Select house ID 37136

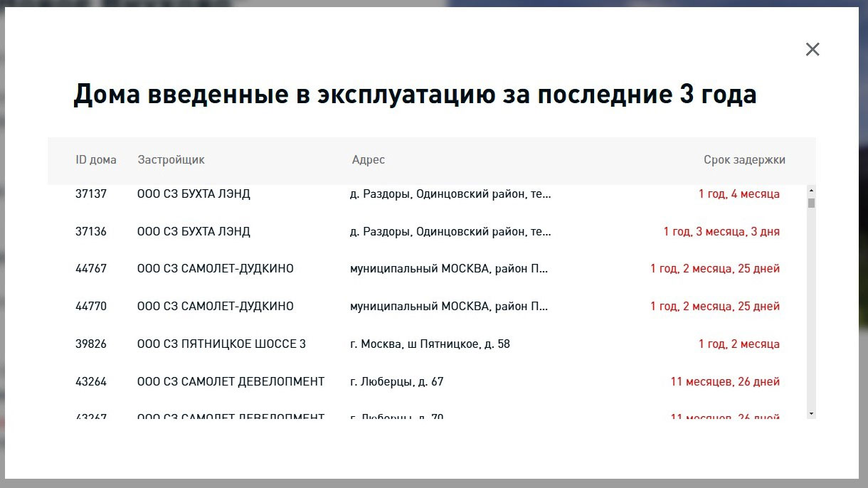pos(91,231)
